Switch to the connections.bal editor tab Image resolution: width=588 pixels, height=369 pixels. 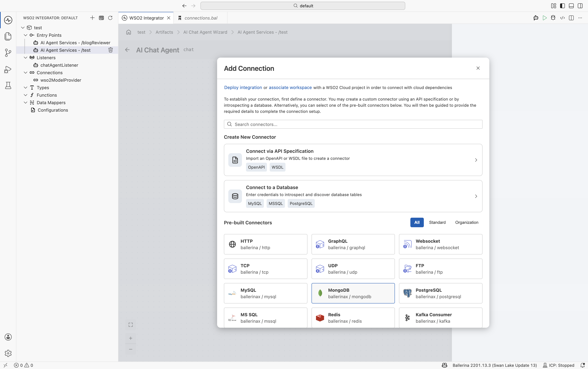pos(200,18)
